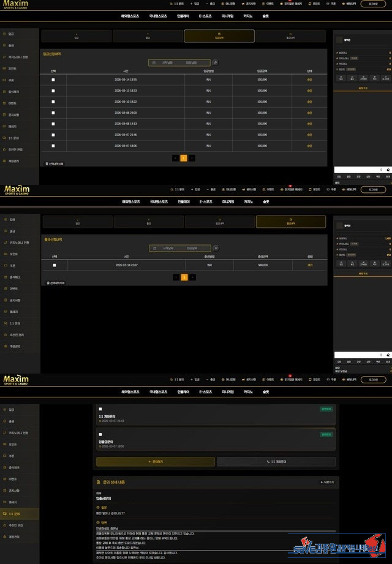The image size is (392, 564).
Task: Open 출석체크 in deposit history screen sidebar
Action: click(x=13, y=92)
